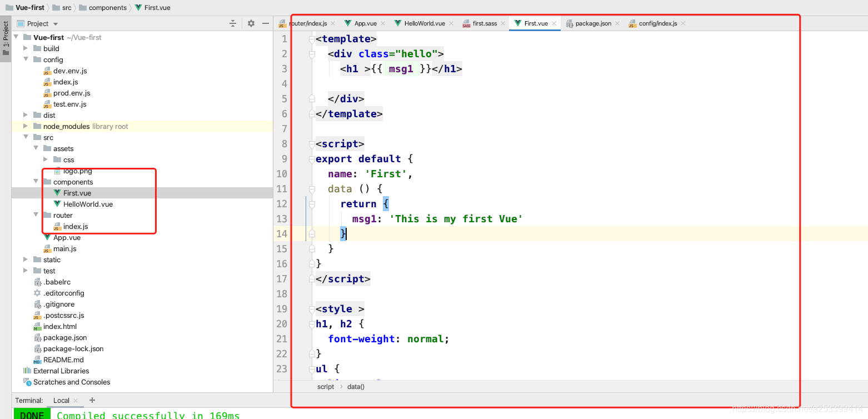
Task: Select index.js under config folder
Action: (66, 82)
